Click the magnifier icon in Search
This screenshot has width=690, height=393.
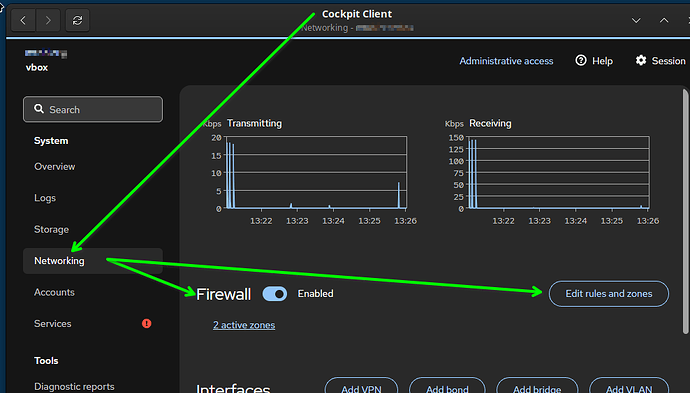(x=39, y=109)
